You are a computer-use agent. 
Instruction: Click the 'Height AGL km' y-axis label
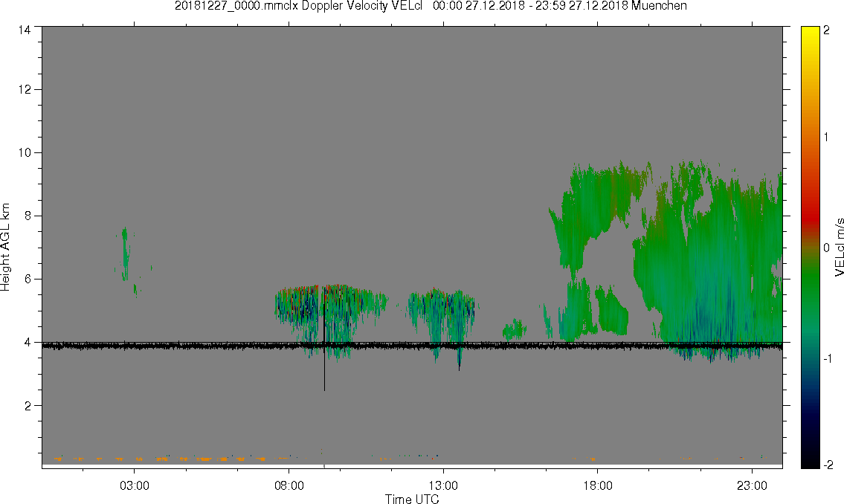click(5, 247)
